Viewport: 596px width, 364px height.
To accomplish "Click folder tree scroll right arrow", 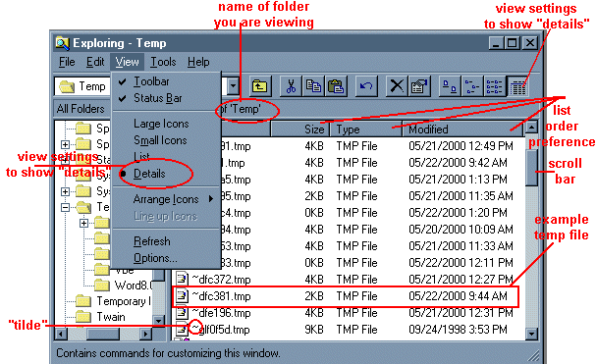I will coord(145,334).
